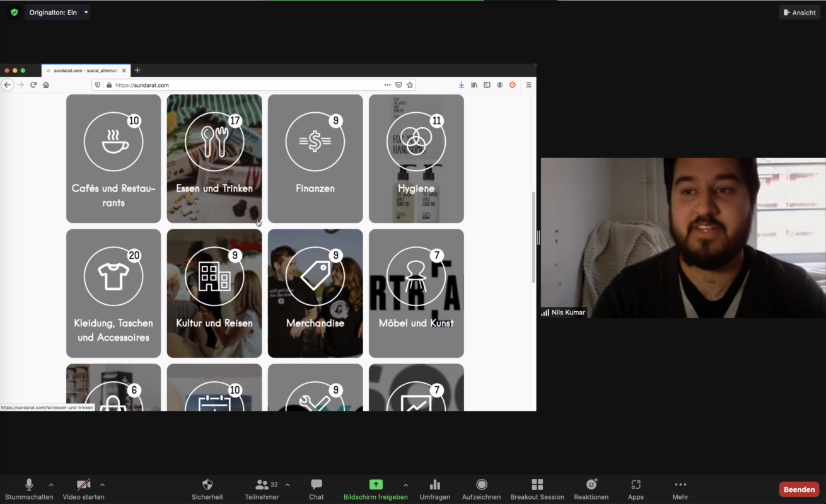
Task: Click the tracking protection shield in address bar
Action: coord(97,85)
